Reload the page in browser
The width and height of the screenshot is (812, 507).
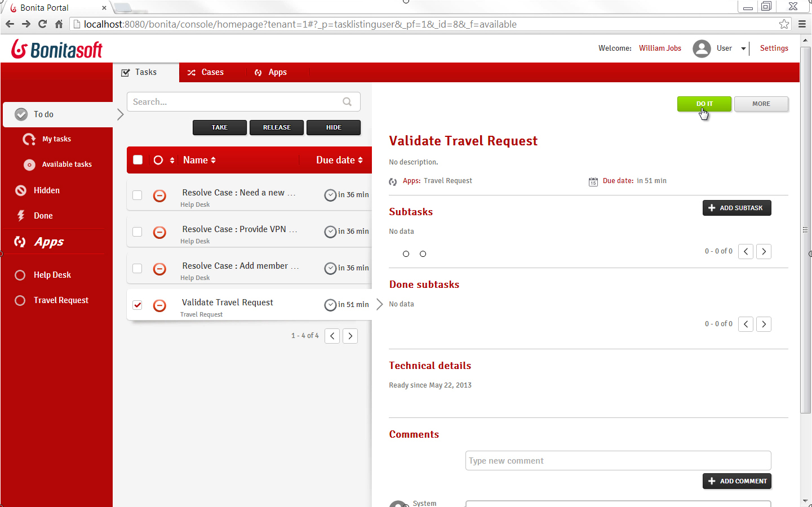pyautogui.click(x=42, y=24)
